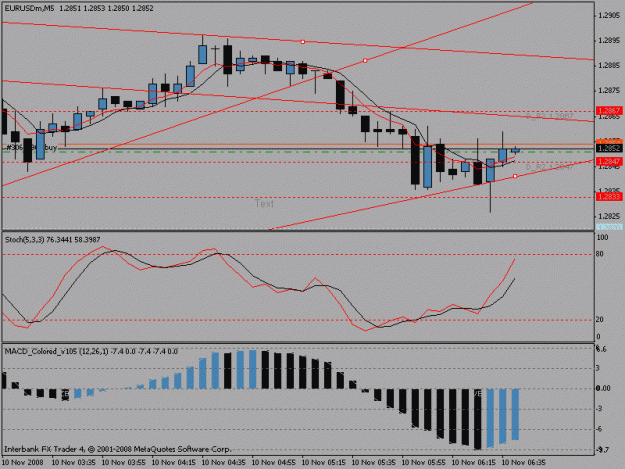Click the 20 level on Stochastic scale
Screen dimensions: 625x469
[600, 320]
